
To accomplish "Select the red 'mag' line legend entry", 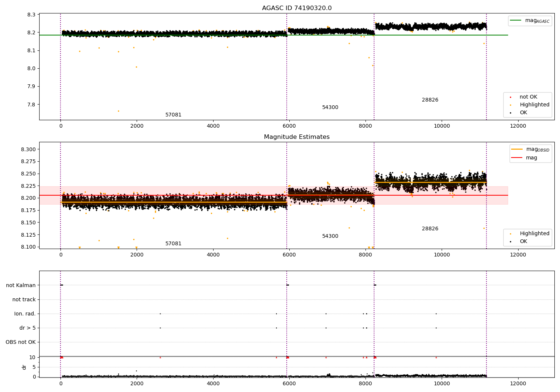I will point(525,158).
